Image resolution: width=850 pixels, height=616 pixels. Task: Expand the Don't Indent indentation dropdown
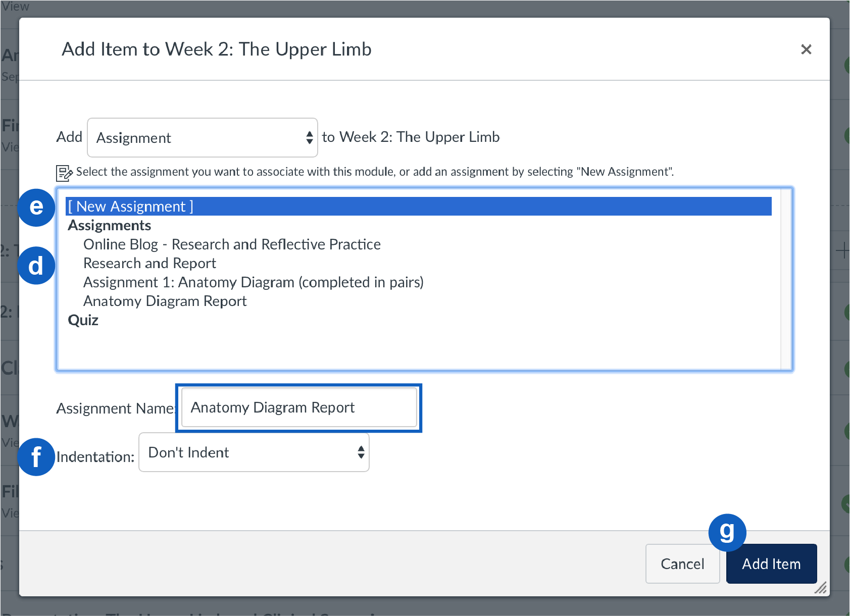pos(254,452)
